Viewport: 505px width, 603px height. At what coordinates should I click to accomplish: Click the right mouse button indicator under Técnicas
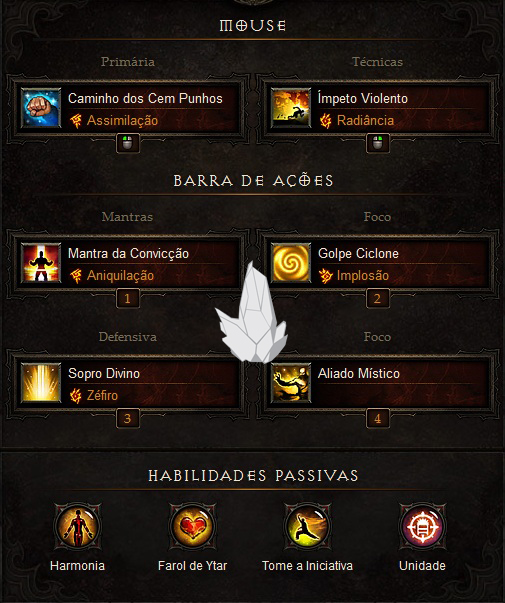(x=378, y=143)
